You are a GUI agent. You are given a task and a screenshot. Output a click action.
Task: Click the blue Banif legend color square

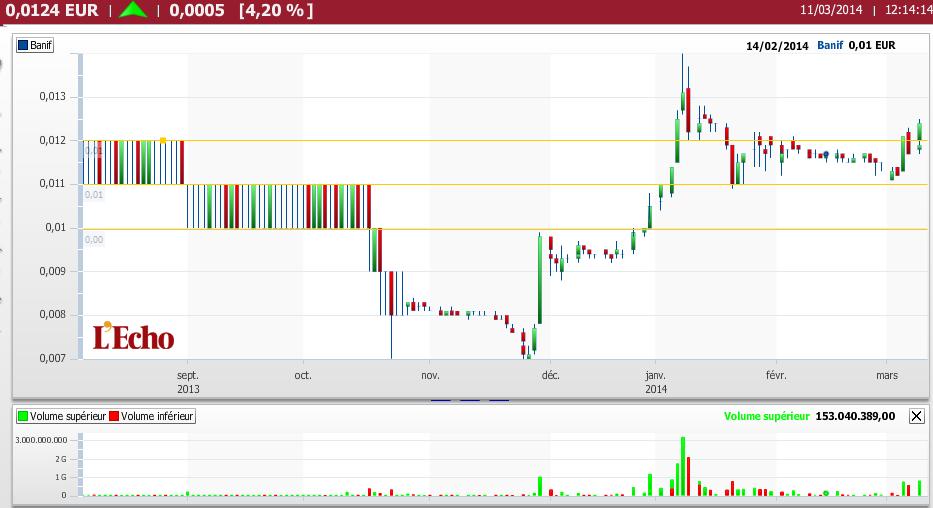point(23,45)
